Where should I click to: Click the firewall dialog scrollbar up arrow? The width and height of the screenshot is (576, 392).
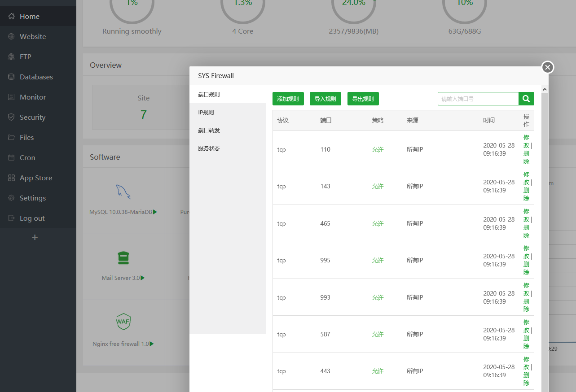(545, 90)
